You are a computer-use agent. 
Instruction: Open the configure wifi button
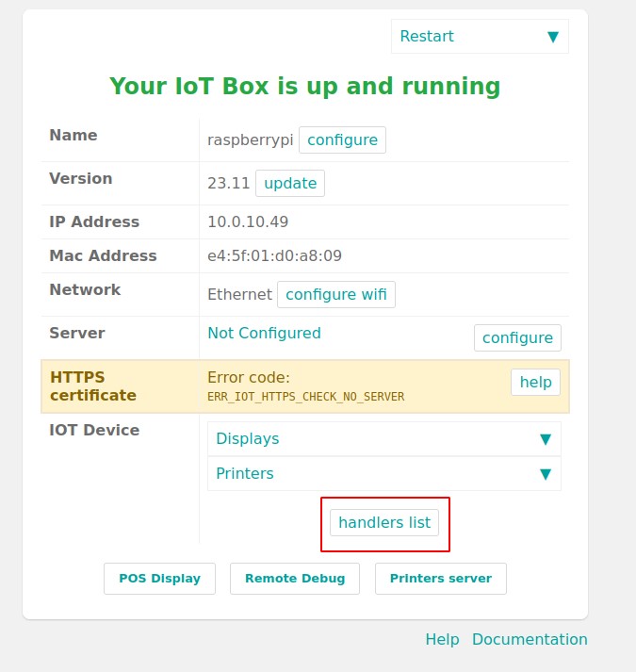[x=336, y=294]
